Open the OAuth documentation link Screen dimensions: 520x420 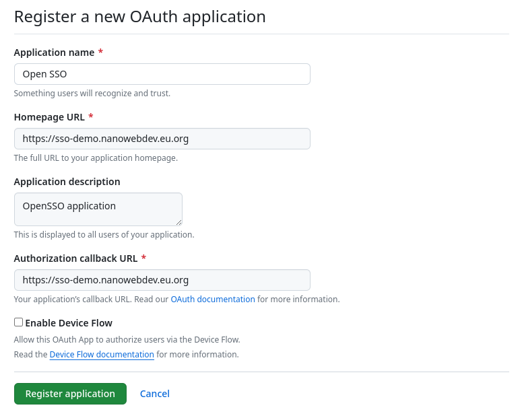tap(213, 300)
